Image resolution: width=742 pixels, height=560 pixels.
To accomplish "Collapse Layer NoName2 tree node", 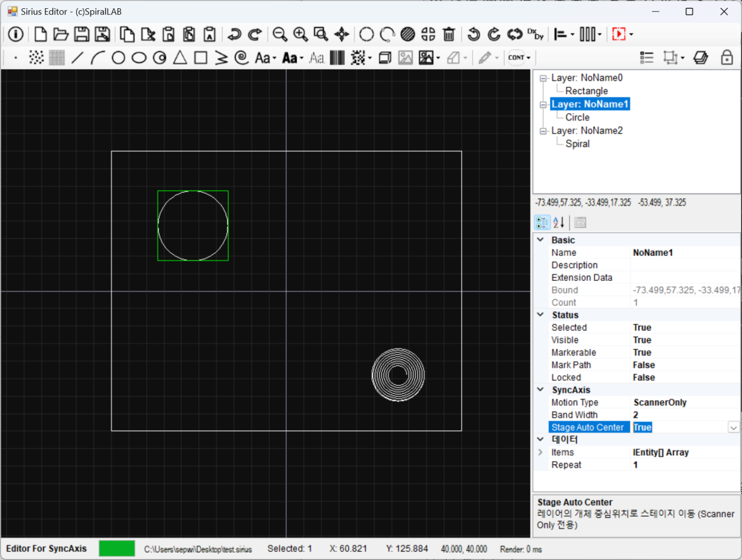I will (543, 131).
